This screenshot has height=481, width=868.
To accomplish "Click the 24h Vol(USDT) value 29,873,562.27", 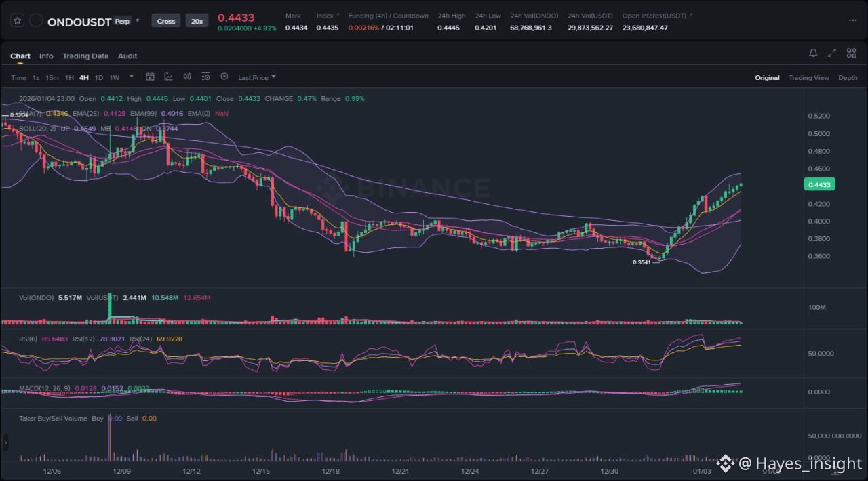I will click(x=590, y=28).
